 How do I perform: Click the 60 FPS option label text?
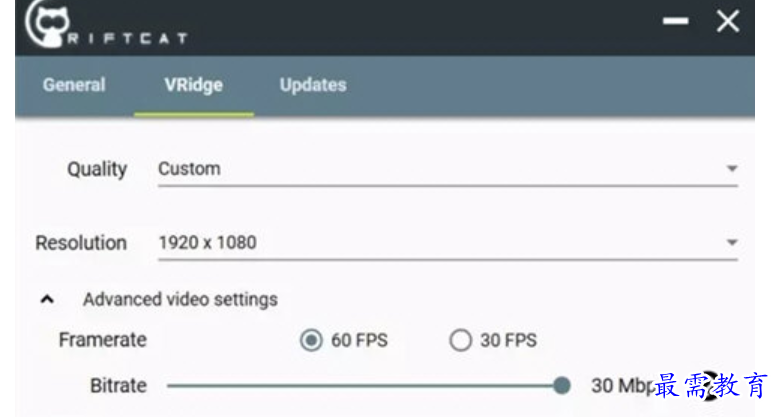[x=359, y=340]
